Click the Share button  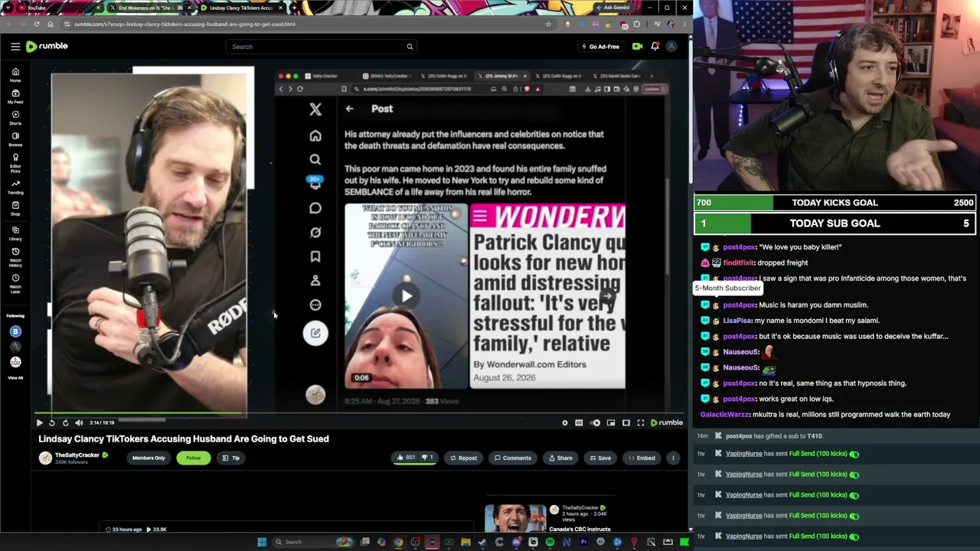(x=560, y=458)
